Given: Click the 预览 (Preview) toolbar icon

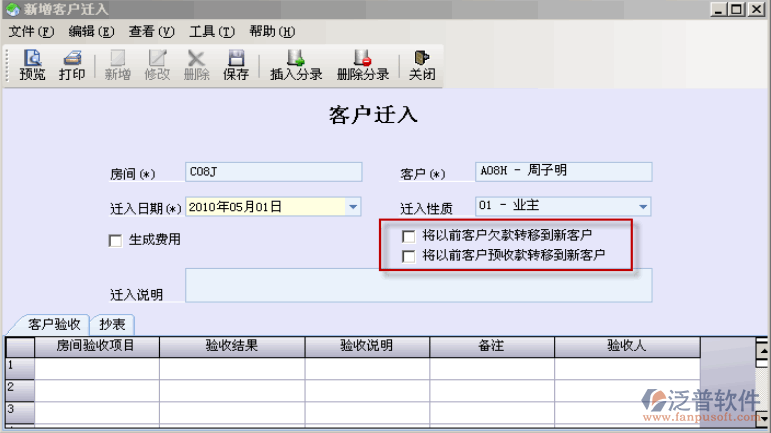Looking at the screenshot, I should [32, 65].
